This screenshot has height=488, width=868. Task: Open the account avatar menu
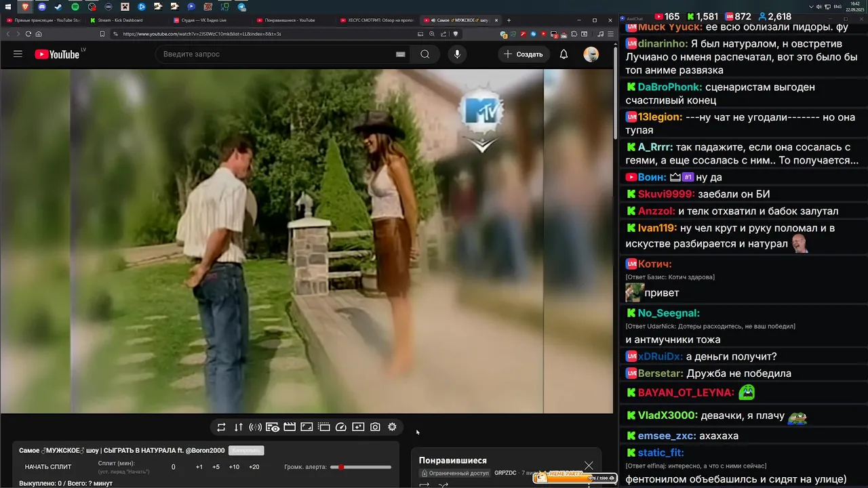click(591, 54)
